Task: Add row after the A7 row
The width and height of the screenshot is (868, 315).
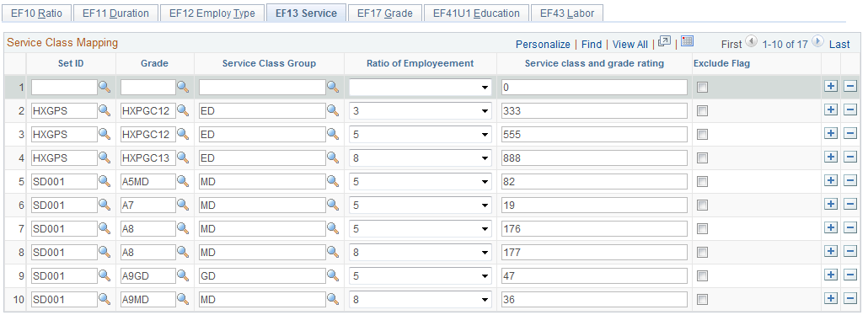Action: tap(830, 205)
